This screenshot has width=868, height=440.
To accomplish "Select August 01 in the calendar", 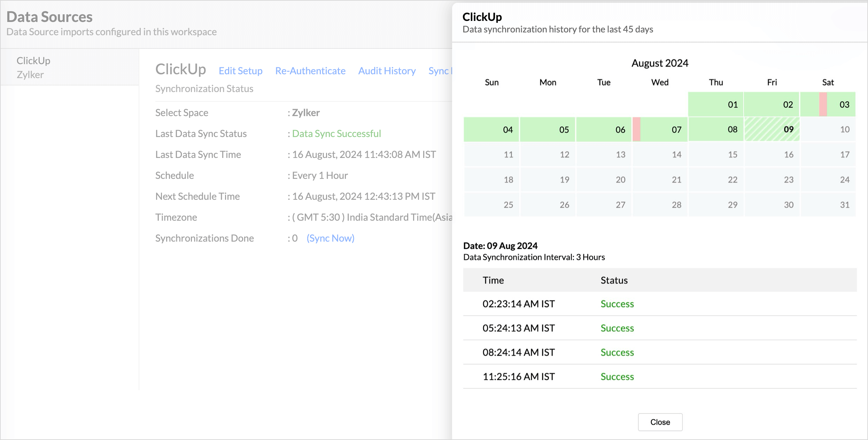I will (x=716, y=104).
